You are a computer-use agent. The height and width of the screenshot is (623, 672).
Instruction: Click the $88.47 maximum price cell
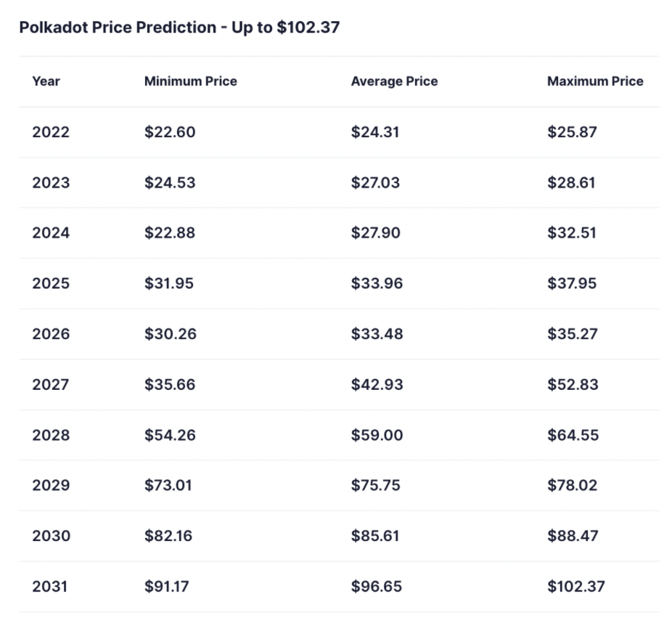(x=572, y=536)
